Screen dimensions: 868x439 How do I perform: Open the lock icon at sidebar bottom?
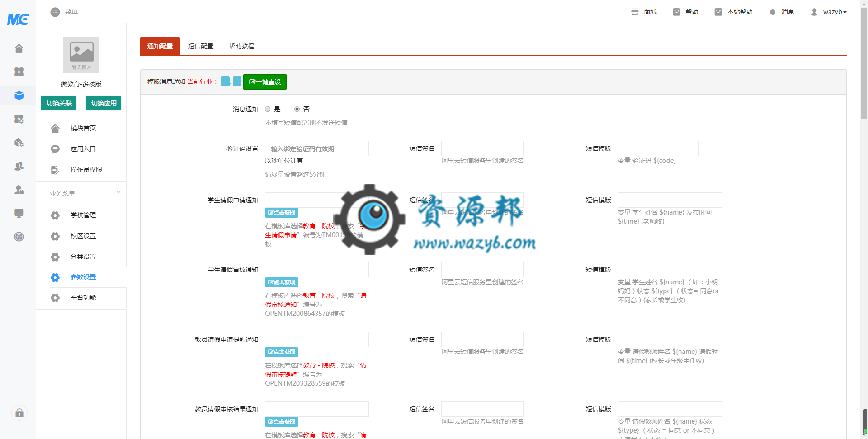click(x=19, y=413)
